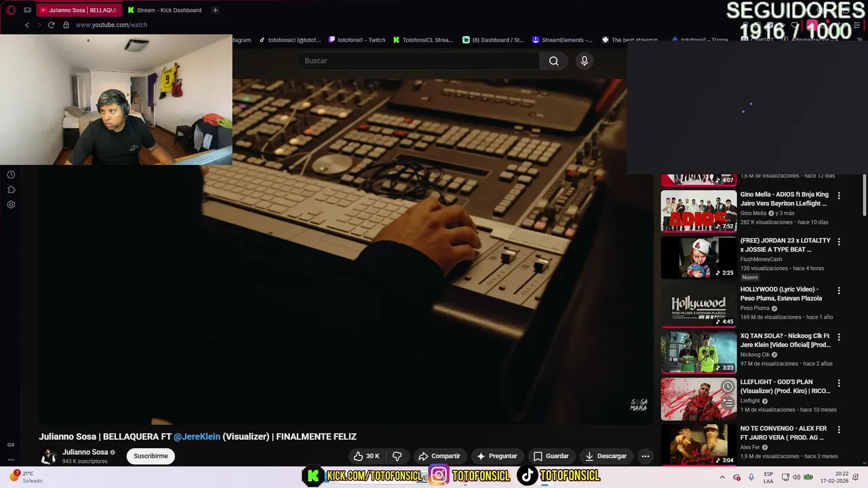Open The best streaming bookmark

[x=630, y=40]
